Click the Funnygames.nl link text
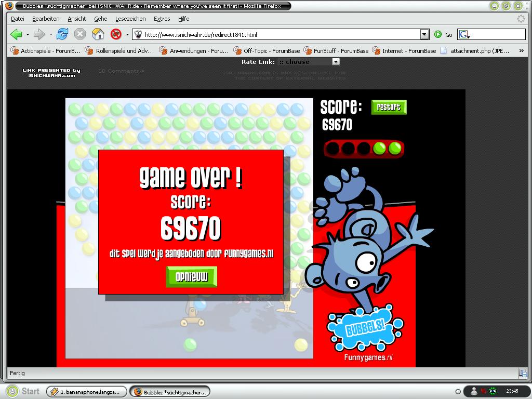The image size is (532, 399). 368,357
